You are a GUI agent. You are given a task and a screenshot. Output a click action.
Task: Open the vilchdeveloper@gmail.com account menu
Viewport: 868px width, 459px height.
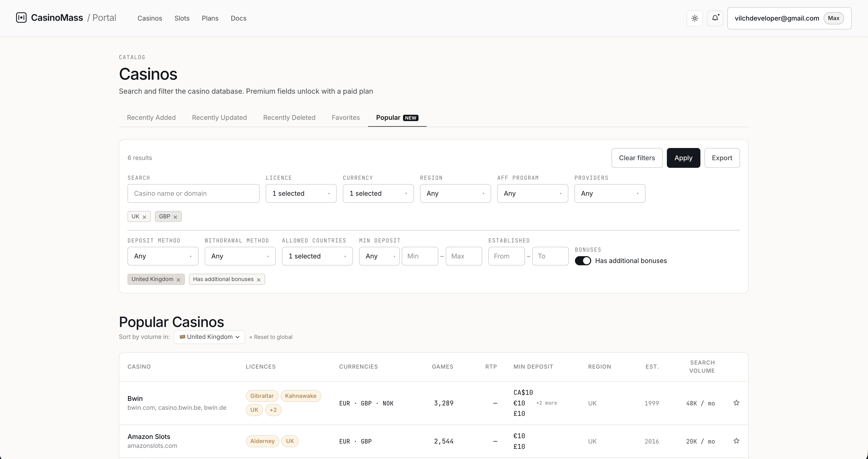(x=789, y=18)
